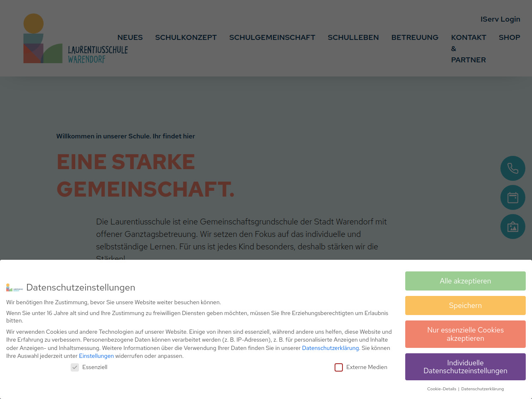
Task: Click the Laurentiusschule Warendorf logo
Action: click(76, 39)
